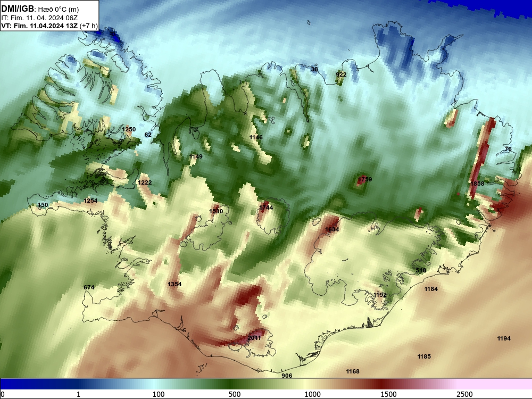The image size is (532, 399).
Task: Click the 1580 height label
Action: point(216,211)
